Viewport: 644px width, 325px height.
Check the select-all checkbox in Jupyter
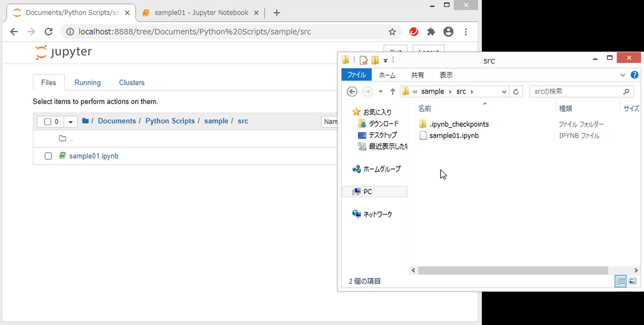48,122
